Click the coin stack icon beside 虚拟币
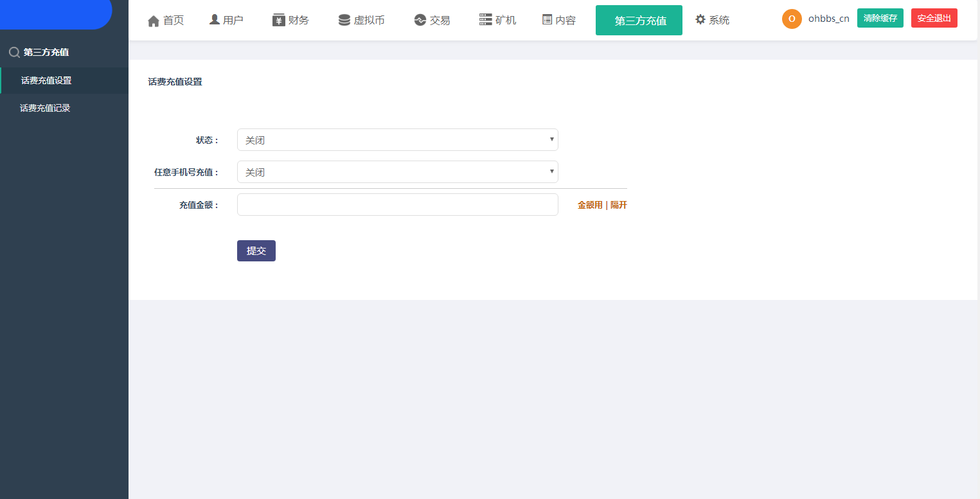This screenshot has height=499, width=980. pos(344,20)
